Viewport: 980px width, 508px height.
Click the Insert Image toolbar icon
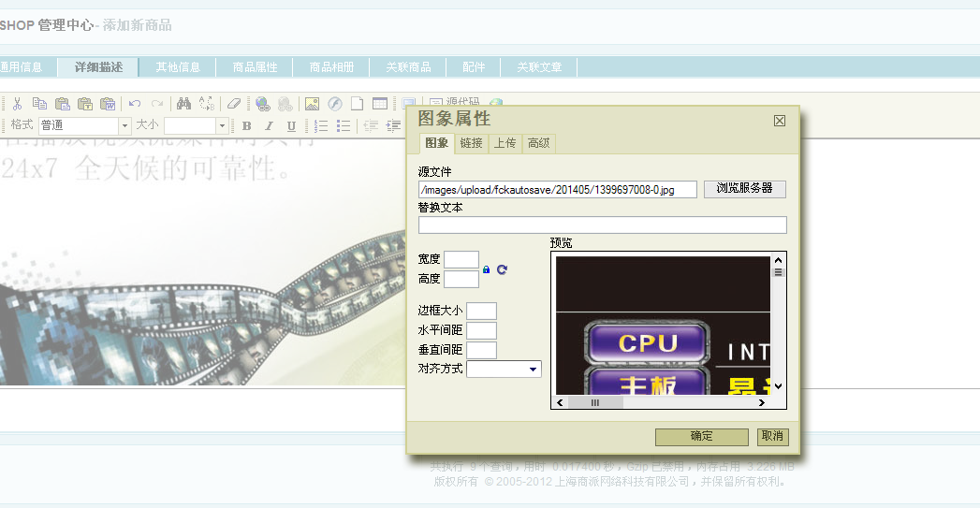(312, 104)
